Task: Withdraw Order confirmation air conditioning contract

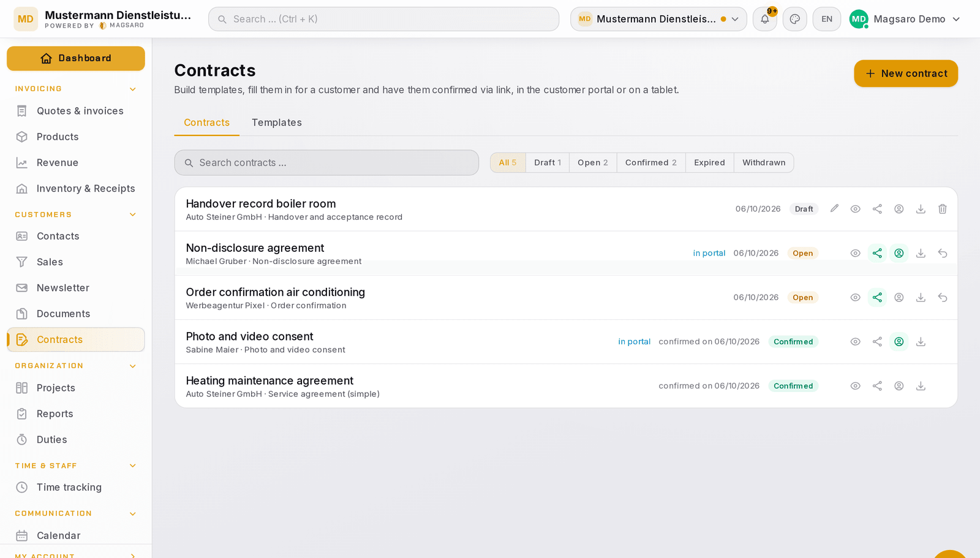Action: 943,298
